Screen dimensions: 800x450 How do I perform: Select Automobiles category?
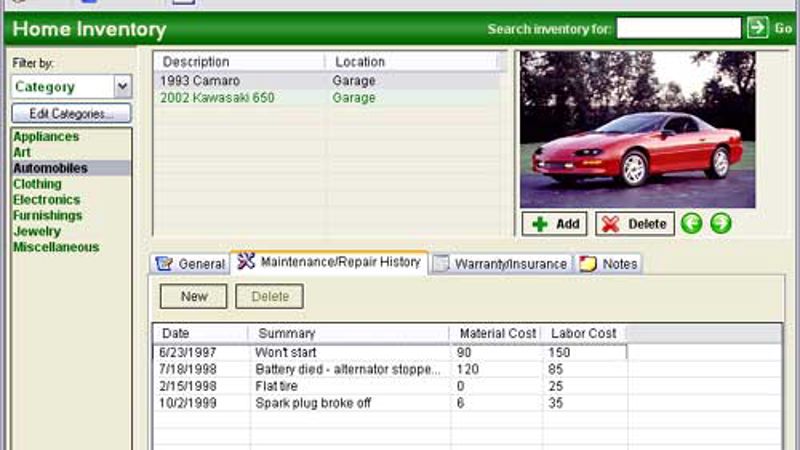click(71, 168)
